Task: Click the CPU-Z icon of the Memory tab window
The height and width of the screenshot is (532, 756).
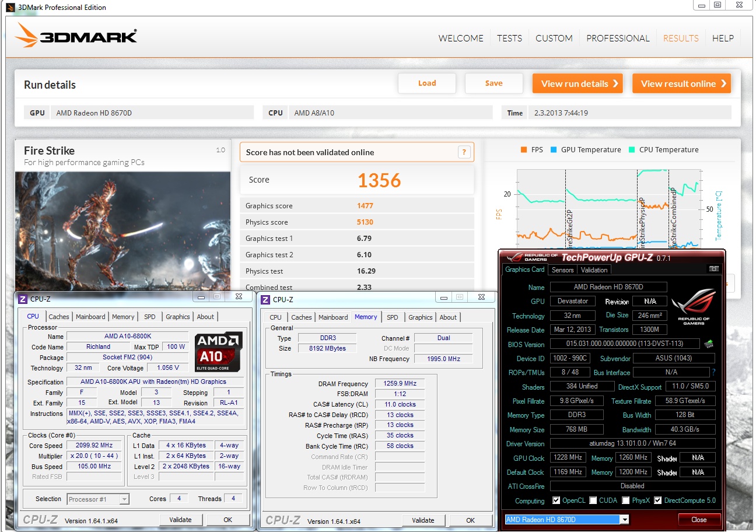Action: (265, 300)
